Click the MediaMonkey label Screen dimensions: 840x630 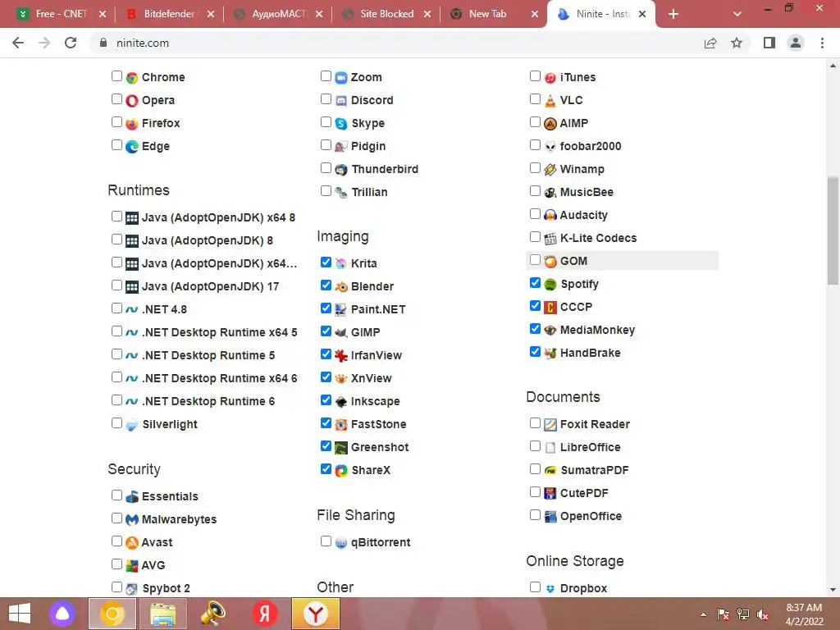[x=597, y=330]
